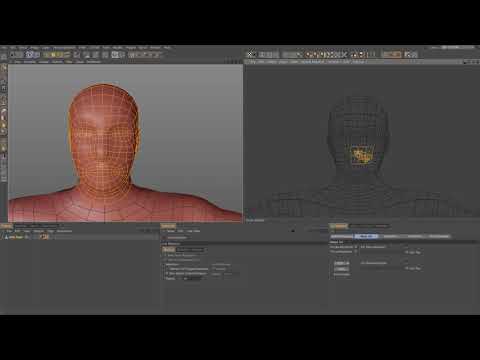
Task: Open the dropdown beside the orange attributes button
Action: pyautogui.click(x=191, y=249)
